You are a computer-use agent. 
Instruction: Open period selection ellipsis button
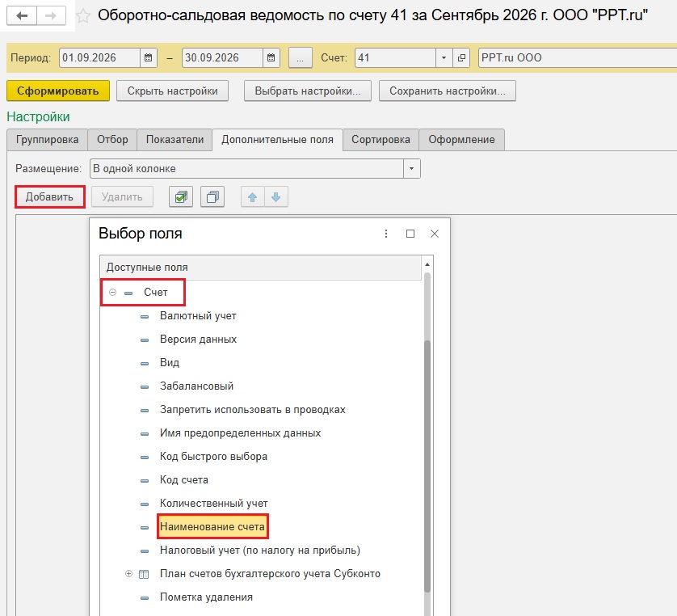coord(300,58)
